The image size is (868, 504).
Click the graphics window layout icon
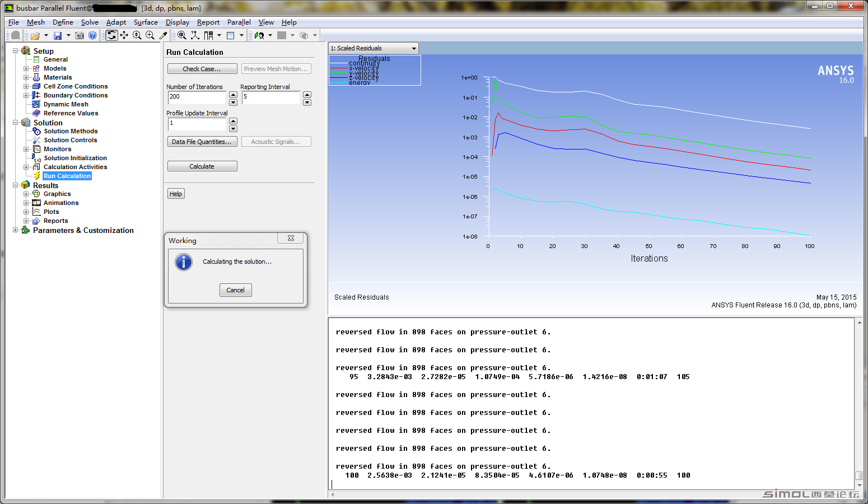(x=230, y=35)
